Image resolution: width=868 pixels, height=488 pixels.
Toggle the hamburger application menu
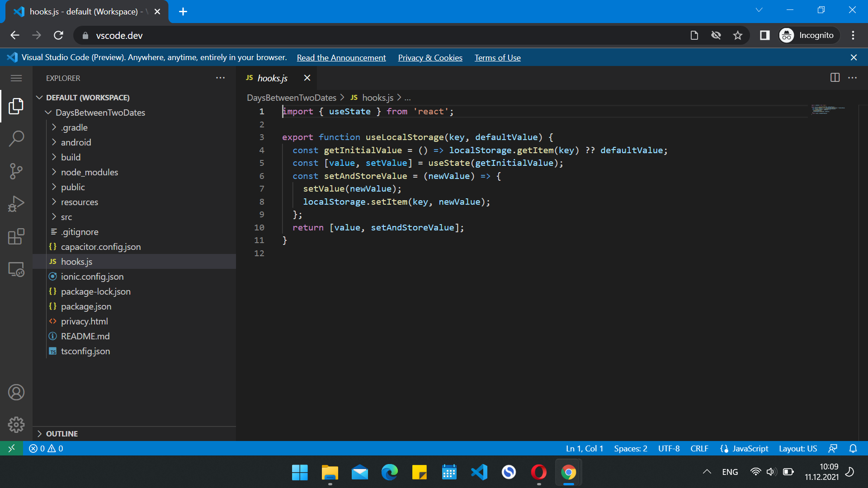[16, 78]
